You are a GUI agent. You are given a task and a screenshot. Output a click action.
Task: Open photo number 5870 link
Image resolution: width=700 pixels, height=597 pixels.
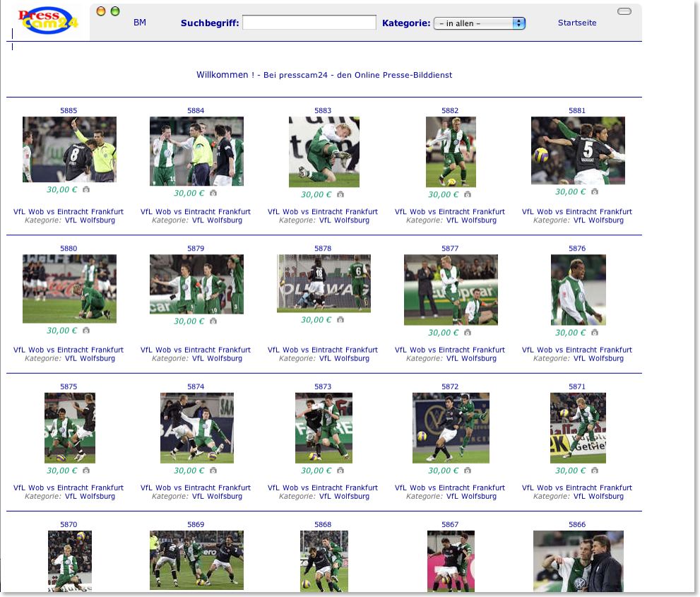69,524
